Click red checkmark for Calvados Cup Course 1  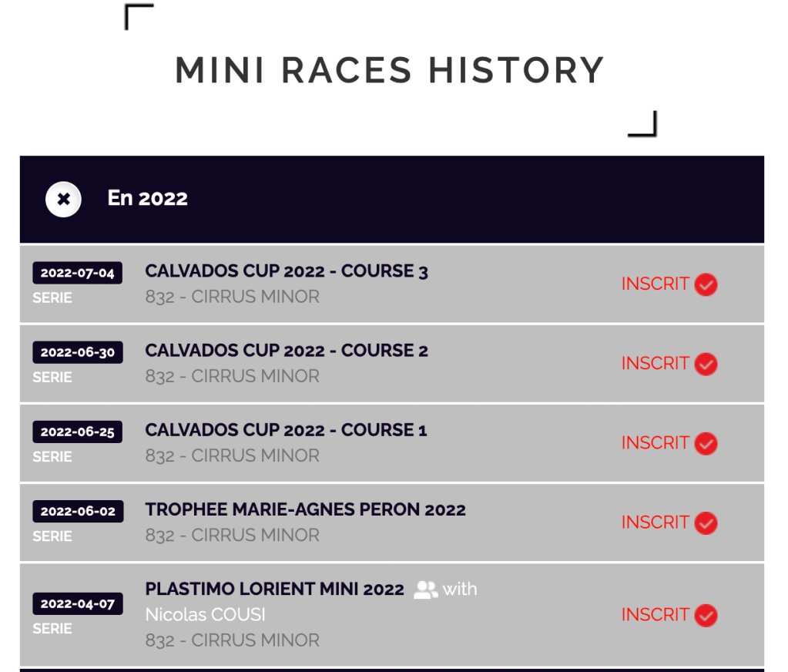pyautogui.click(x=706, y=443)
